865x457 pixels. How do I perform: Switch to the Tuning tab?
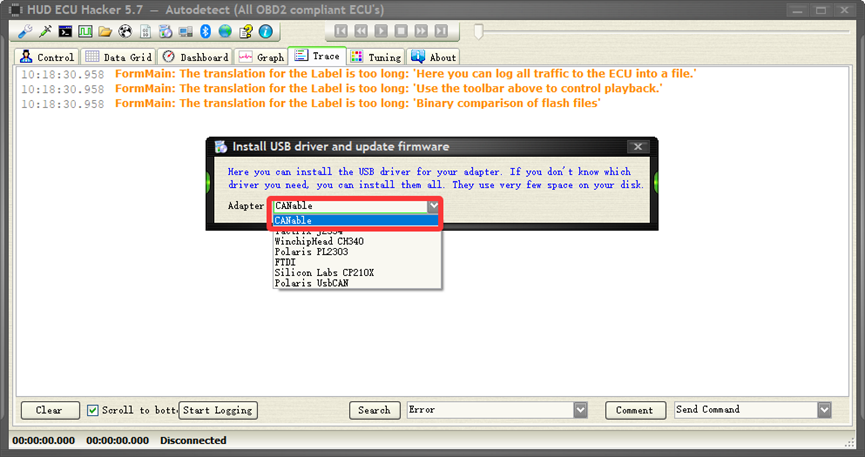click(376, 57)
